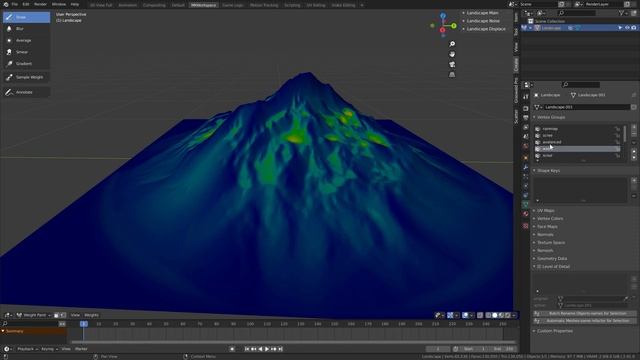Click the current frame marker in timeline
The image size is (640, 360).
pyautogui.click(x=84, y=324)
